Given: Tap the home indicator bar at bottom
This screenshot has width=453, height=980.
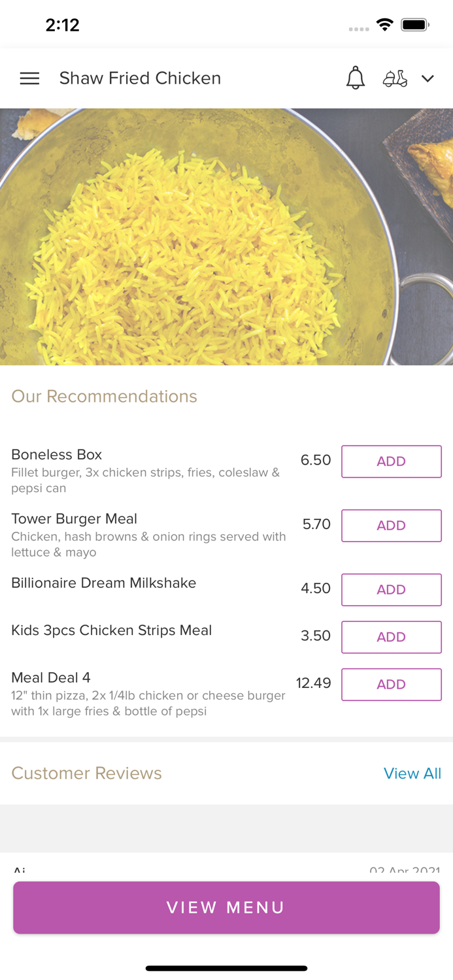Looking at the screenshot, I should (x=226, y=968).
